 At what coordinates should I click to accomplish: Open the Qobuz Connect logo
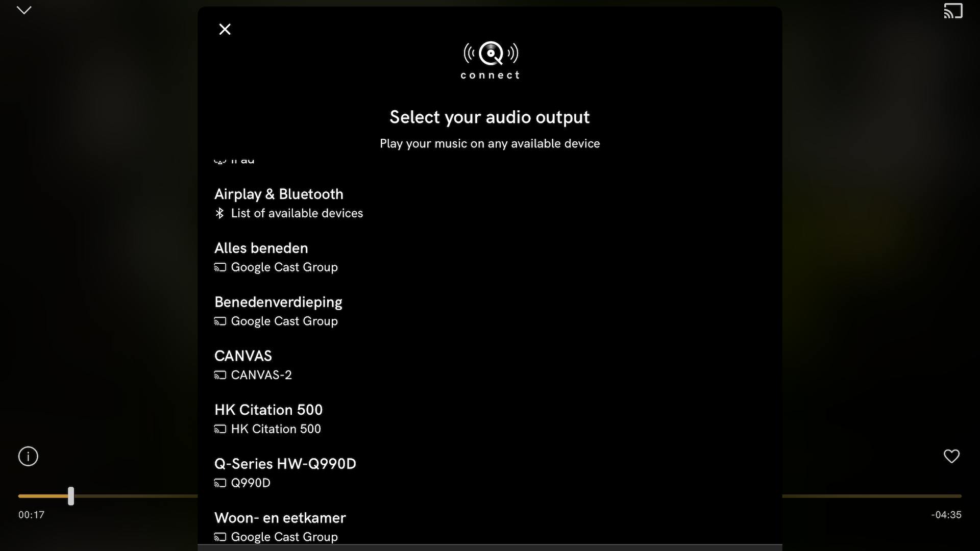(489, 59)
